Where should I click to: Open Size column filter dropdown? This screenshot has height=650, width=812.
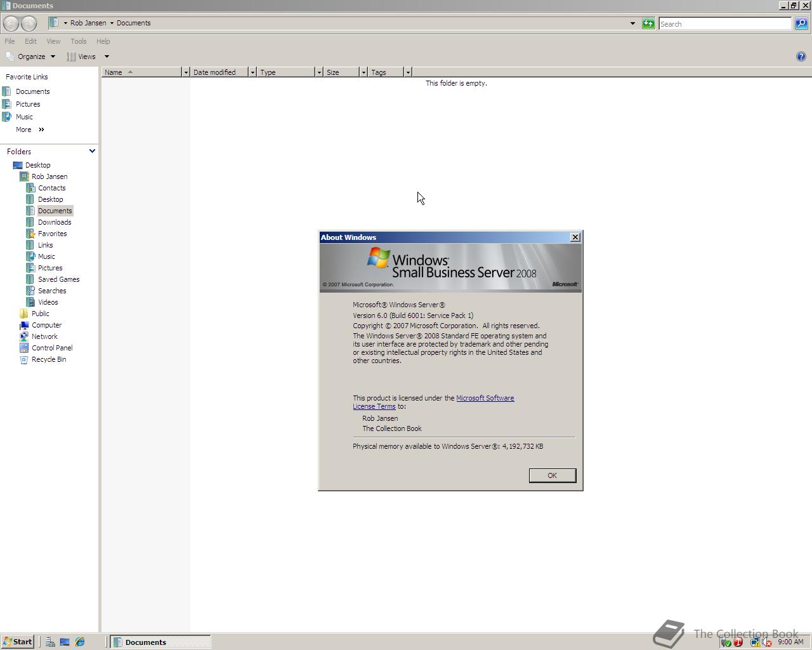(x=363, y=72)
